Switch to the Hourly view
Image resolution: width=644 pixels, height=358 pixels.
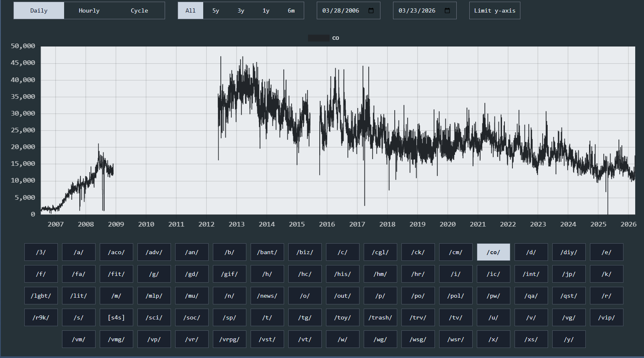[x=89, y=10]
